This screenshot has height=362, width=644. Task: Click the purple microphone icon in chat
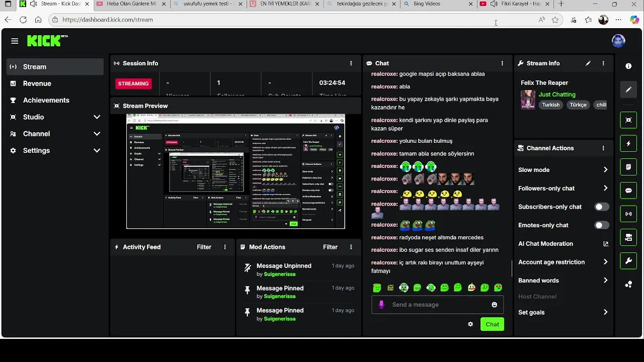click(x=381, y=305)
